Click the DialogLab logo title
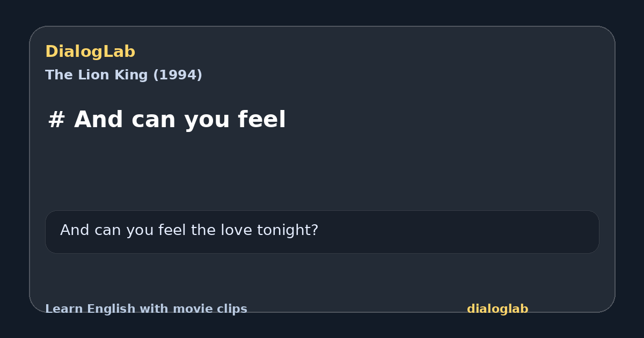 point(90,52)
